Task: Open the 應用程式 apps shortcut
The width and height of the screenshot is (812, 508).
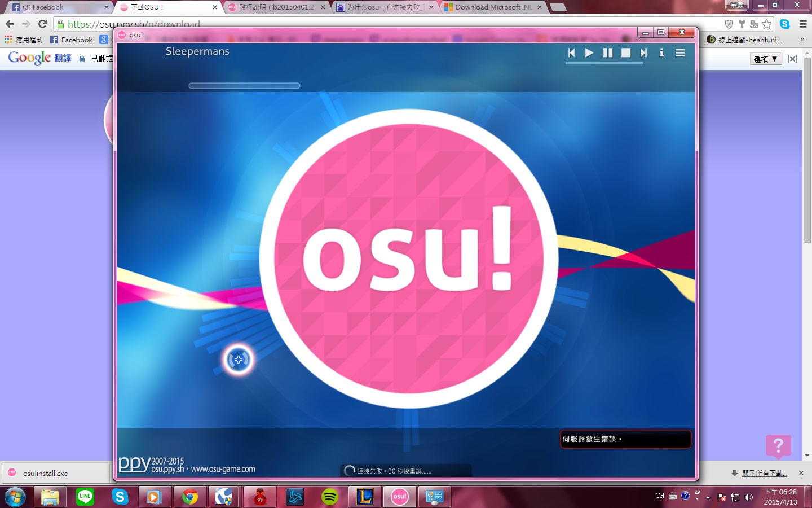Action: tap(24, 40)
